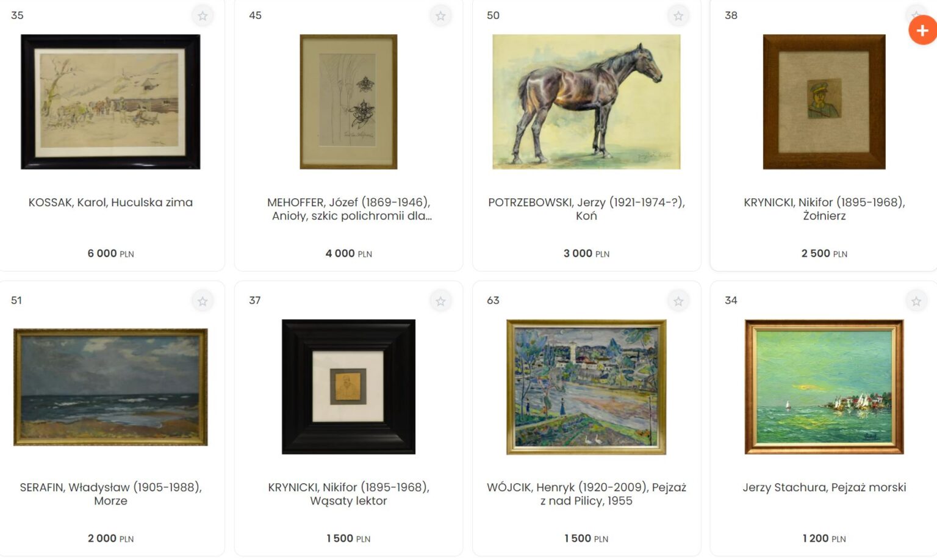937x560 pixels.
Task: Click the WÓJCIK, Henryk lot title
Action: pos(586,494)
